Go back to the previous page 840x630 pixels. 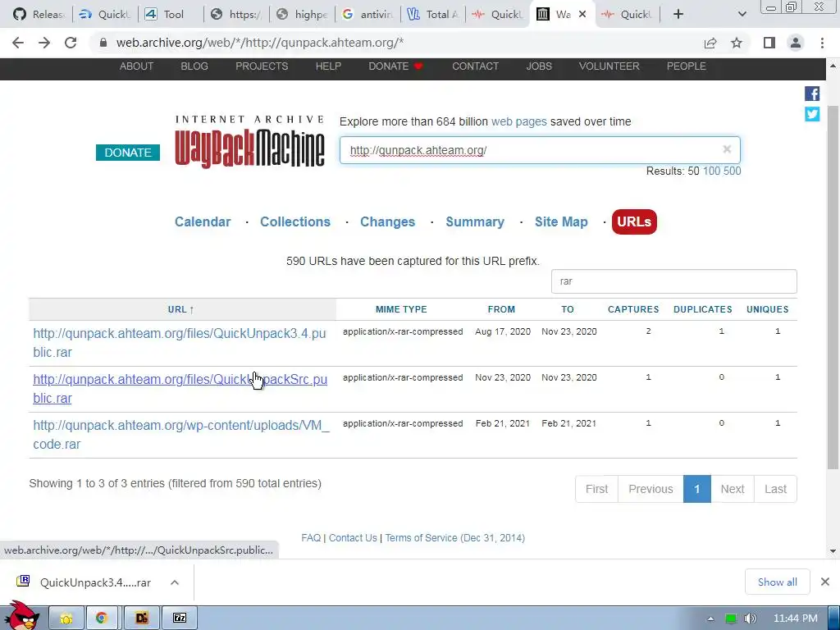click(x=18, y=43)
